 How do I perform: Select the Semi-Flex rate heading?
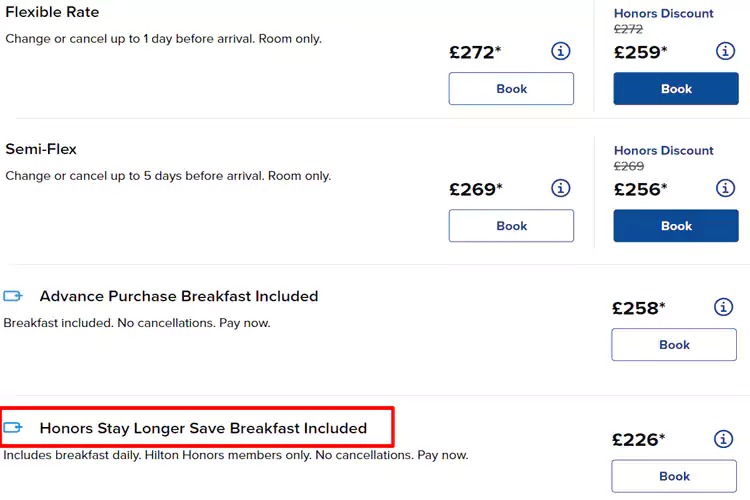coord(41,149)
